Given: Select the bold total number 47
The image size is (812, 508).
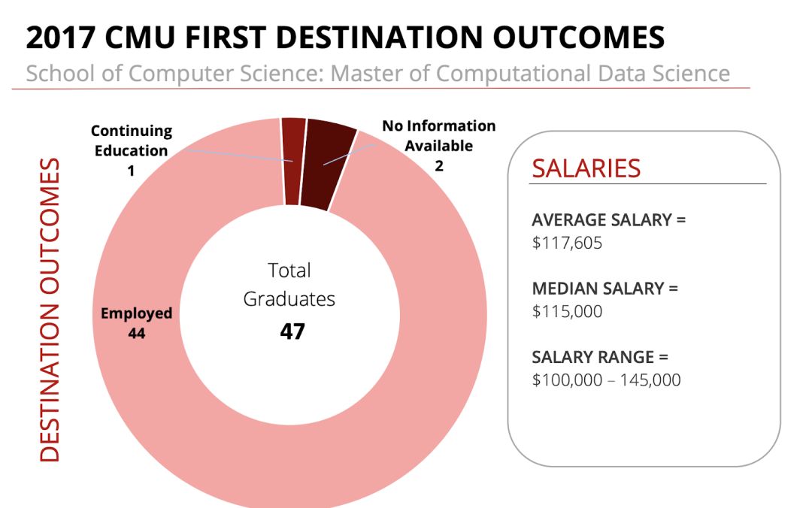Looking at the screenshot, I should tap(292, 331).
